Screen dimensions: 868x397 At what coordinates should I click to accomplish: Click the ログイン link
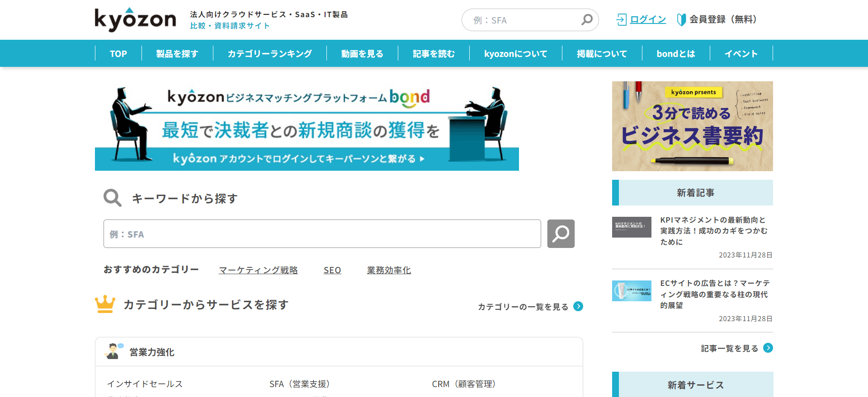(648, 19)
